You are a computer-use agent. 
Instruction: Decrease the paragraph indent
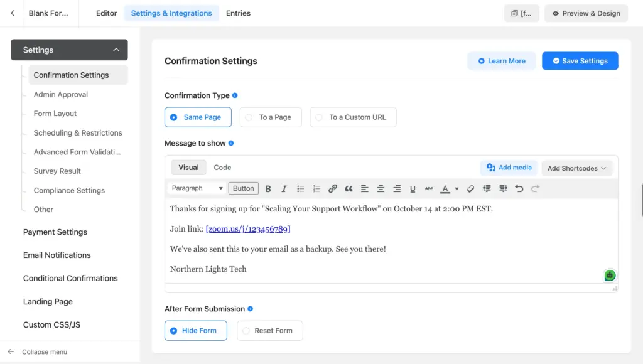(x=487, y=188)
